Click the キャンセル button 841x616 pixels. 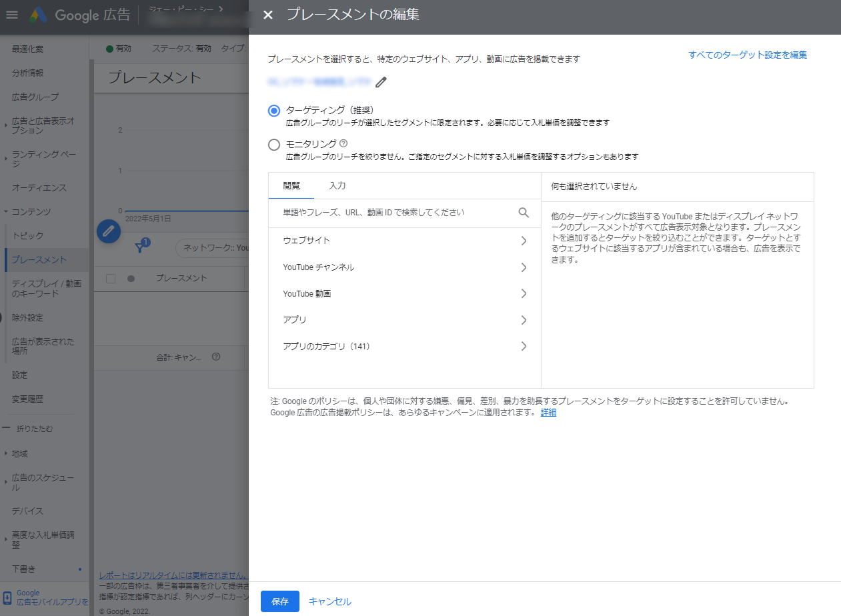click(330, 601)
